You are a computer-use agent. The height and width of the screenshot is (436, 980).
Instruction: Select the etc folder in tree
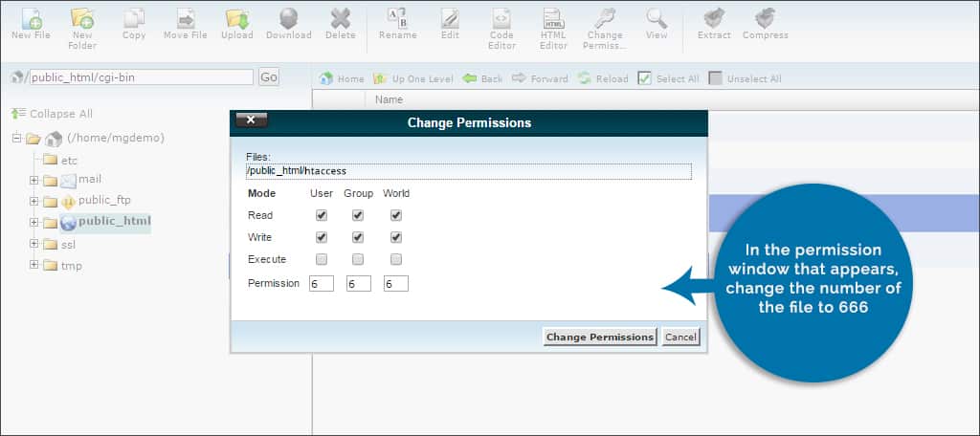click(69, 161)
